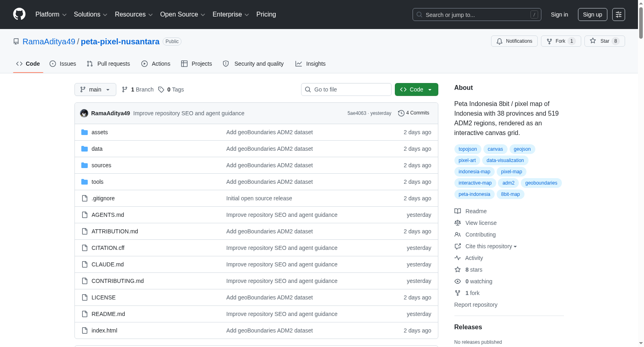Open the GitHub homepage logo
Image resolution: width=644 pixels, height=347 pixels.
click(19, 15)
